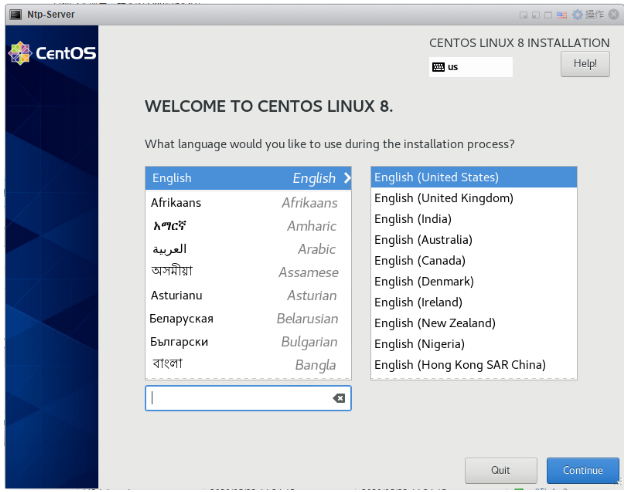
Task: Click the CentOS logo in the sidebar
Action: click(51, 53)
